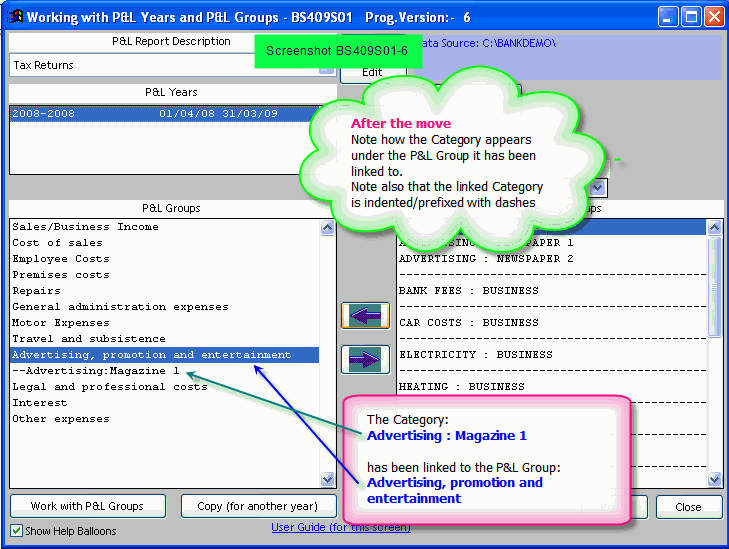Screen dimensions: 729x549
Task: Click the application icon in title bar
Action: 14,16
